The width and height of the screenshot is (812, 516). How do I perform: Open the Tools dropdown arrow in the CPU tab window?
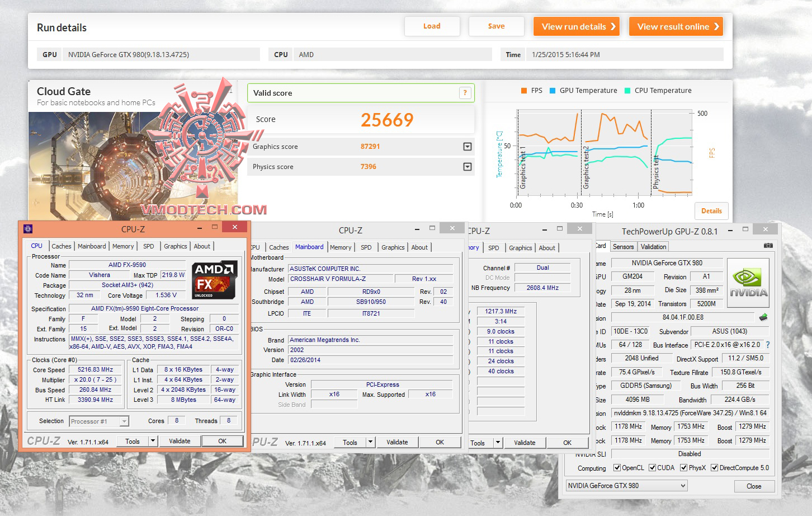(x=153, y=441)
